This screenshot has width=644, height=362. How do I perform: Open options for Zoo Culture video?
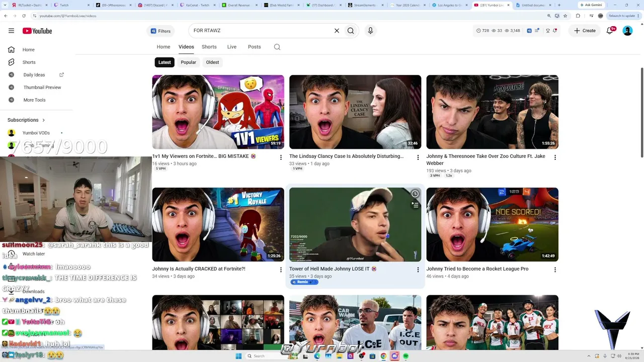(x=555, y=157)
